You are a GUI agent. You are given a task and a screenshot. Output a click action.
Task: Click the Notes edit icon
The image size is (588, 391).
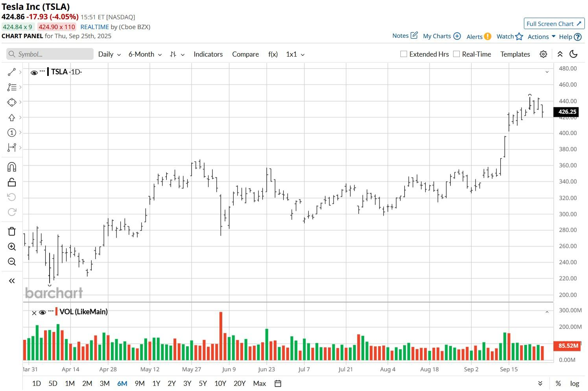[414, 35]
